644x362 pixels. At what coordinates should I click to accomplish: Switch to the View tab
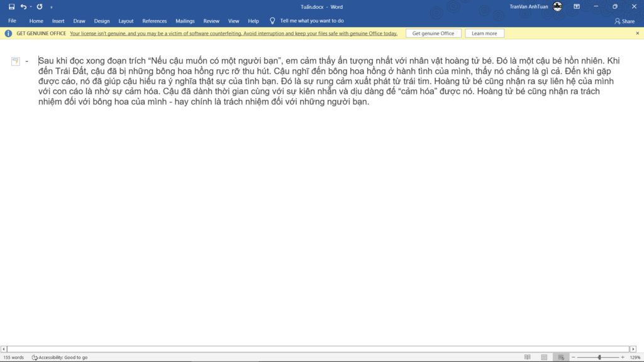click(234, 21)
